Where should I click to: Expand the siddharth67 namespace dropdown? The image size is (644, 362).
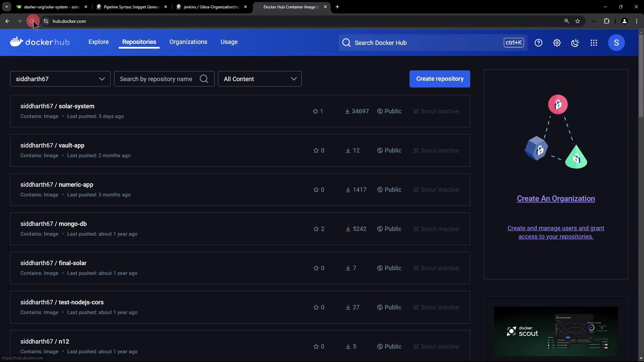[x=60, y=79]
